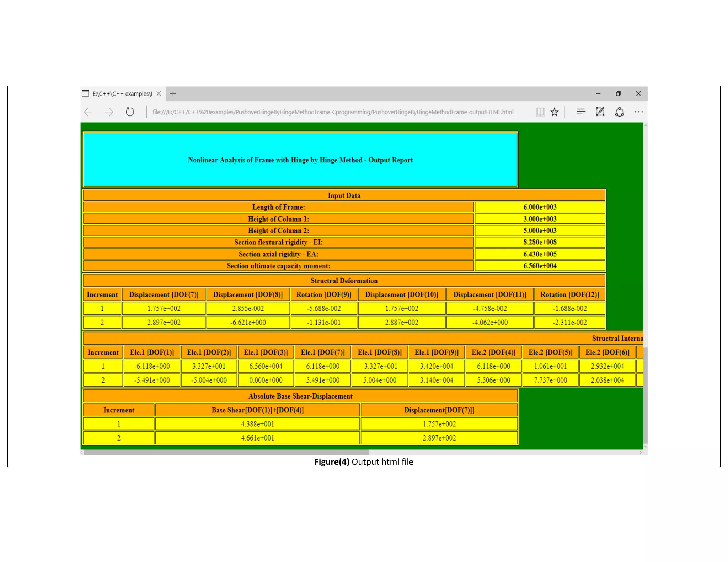This screenshot has width=728, height=562.
Task: Click the 'Length of Frame:' label
Action: (279, 207)
